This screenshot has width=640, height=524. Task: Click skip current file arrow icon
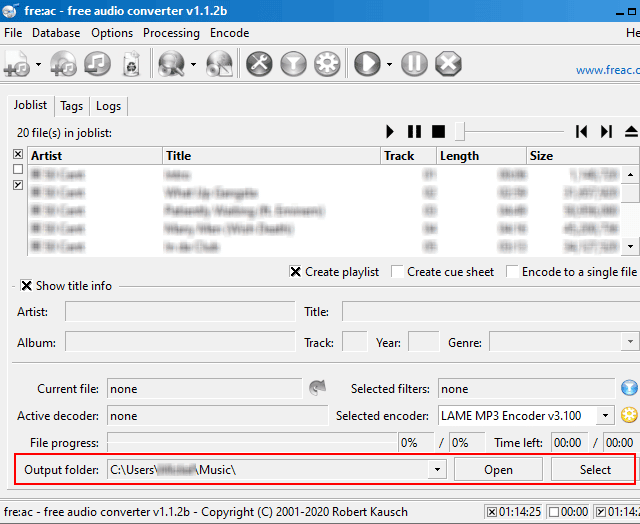pos(317,388)
